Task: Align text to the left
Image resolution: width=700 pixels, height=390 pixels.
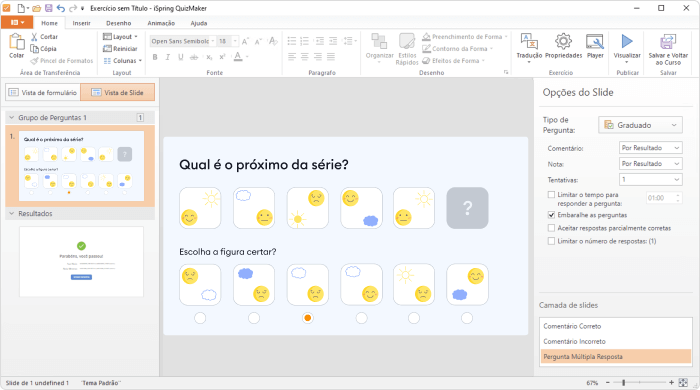Action: tap(292, 56)
